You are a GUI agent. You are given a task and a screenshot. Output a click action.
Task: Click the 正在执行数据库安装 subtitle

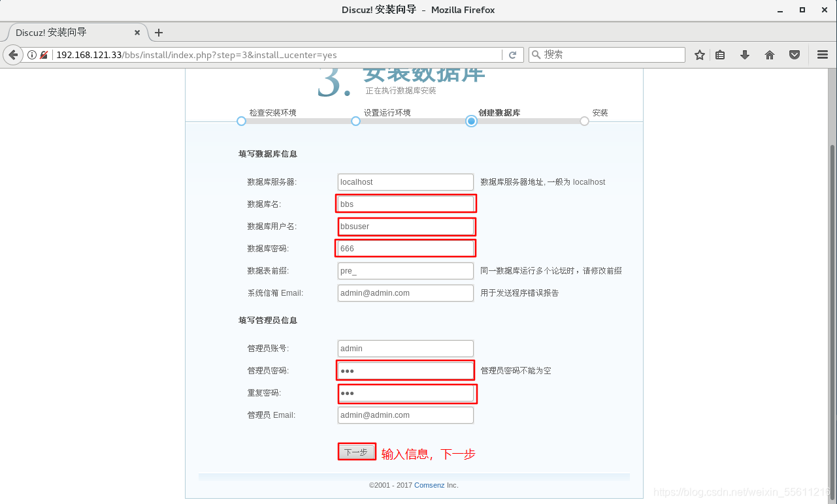[x=401, y=91]
